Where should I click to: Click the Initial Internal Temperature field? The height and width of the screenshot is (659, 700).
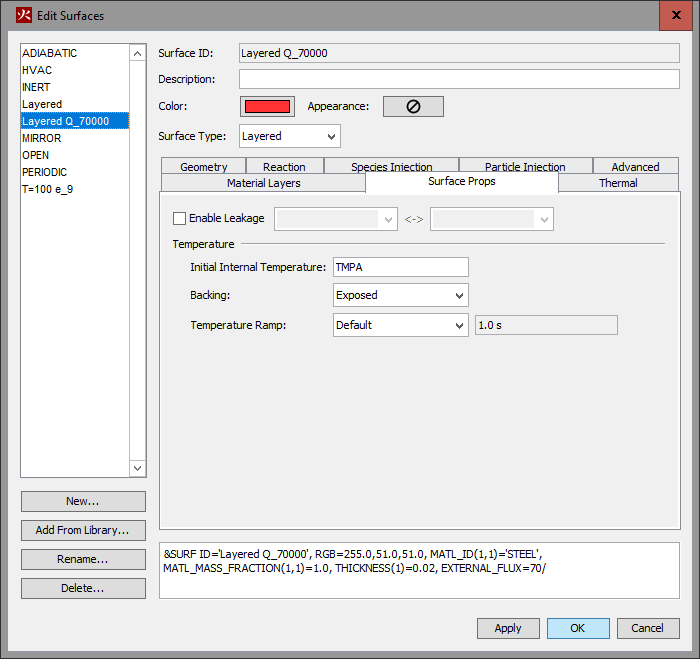(400, 267)
